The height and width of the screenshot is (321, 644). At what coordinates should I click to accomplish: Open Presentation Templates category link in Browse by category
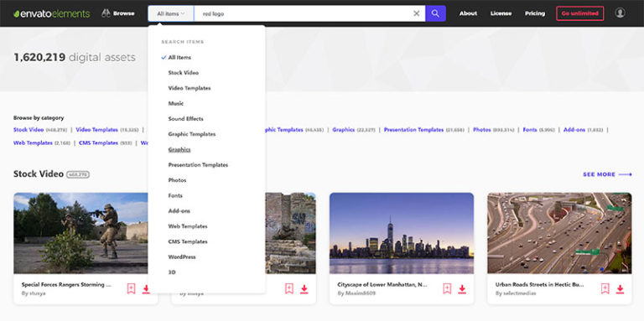[x=413, y=130]
